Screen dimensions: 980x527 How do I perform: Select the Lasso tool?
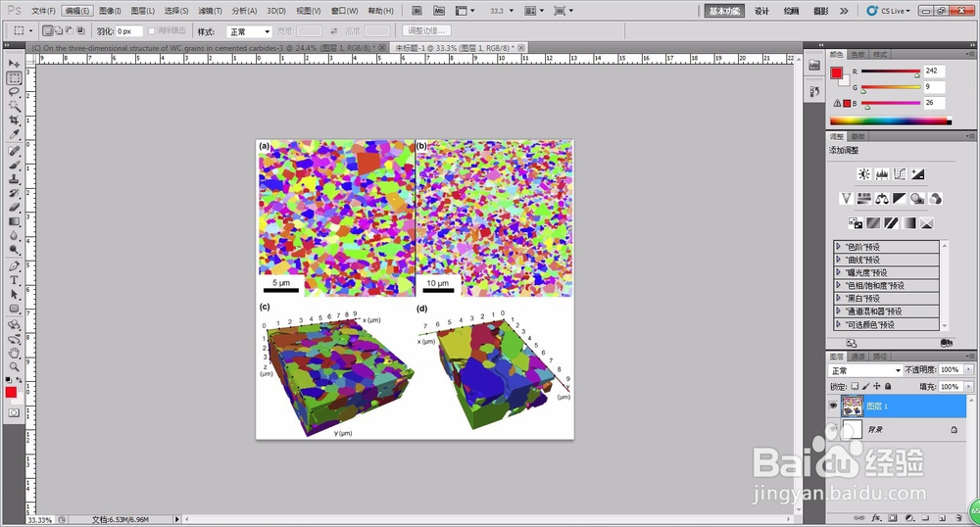14,92
